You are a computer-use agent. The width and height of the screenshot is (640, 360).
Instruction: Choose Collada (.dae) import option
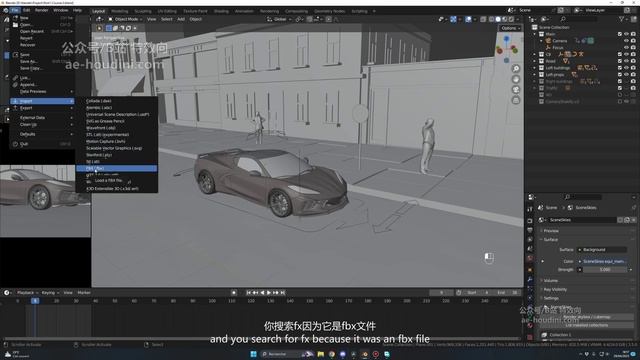click(x=116, y=101)
